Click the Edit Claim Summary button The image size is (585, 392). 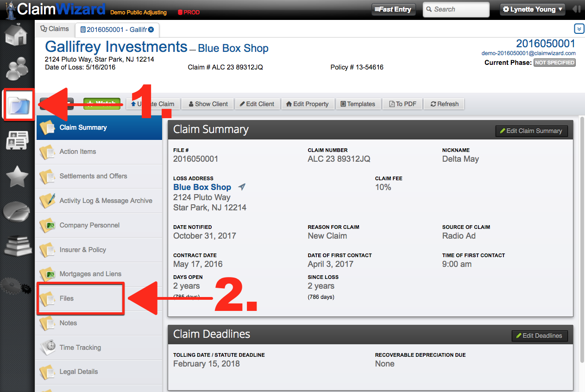pyautogui.click(x=531, y=131)
